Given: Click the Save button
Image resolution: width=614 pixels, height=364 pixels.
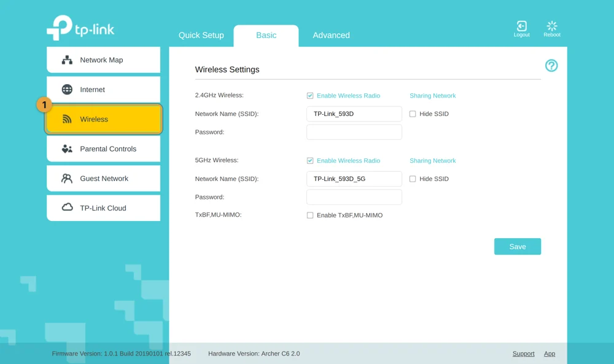Looking at the screenshot, I should (x=518, y=247).
